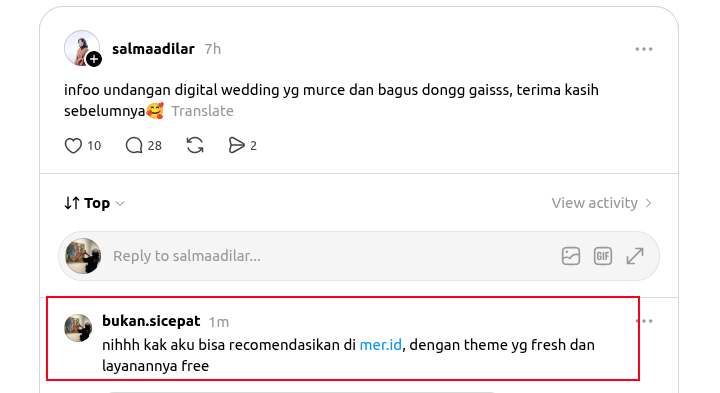The image size is (720, 393).
Task: Open more options on bukan.sicepat's reply
Action: [x=644, y=321]
